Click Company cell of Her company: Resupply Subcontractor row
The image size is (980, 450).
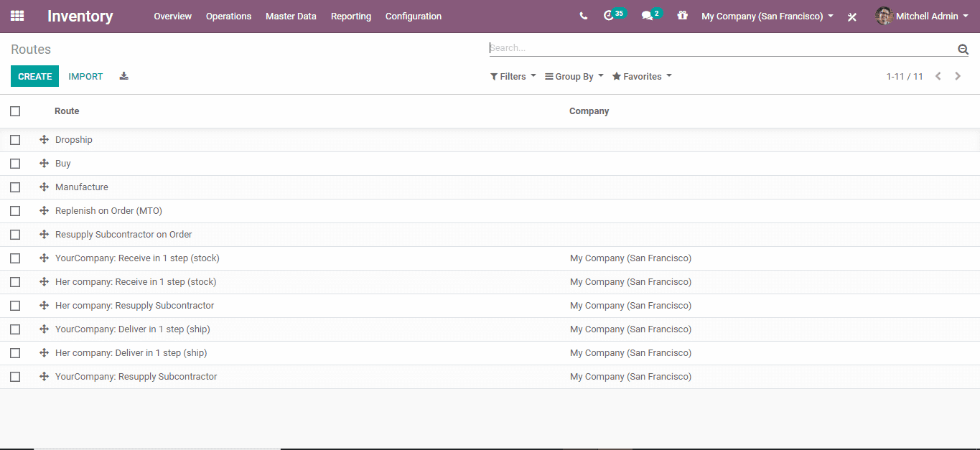tap(631, 306)
